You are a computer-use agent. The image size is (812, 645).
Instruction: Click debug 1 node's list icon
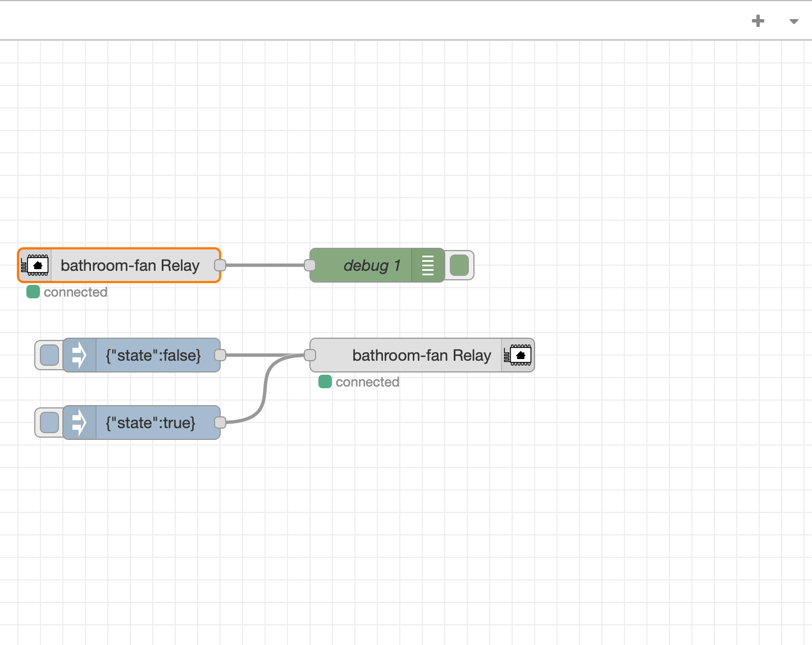click(x=428, y=265)
